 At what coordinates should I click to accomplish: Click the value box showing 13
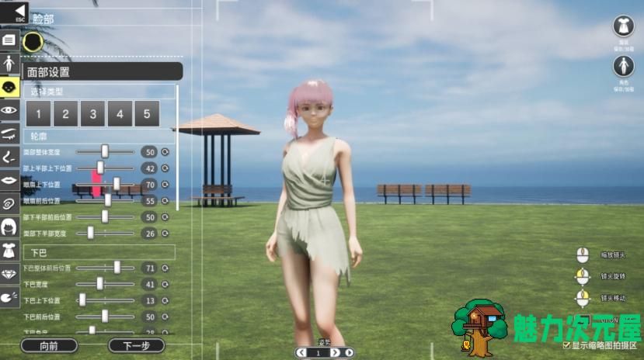click(x=150, y=300)
